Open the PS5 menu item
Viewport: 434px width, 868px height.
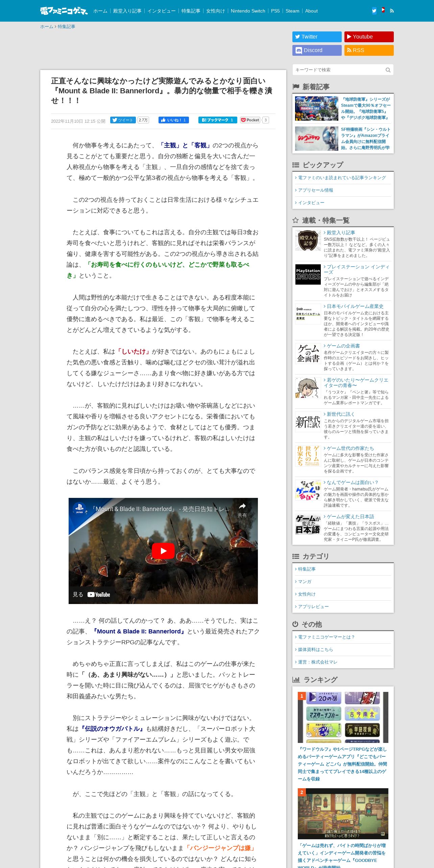(x=275, y=11)
